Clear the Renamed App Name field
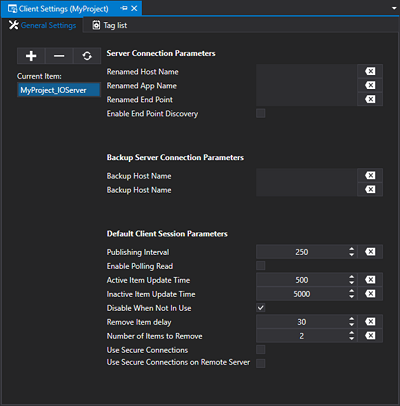Viewport: 400px width, 406px height. [370, 85]
